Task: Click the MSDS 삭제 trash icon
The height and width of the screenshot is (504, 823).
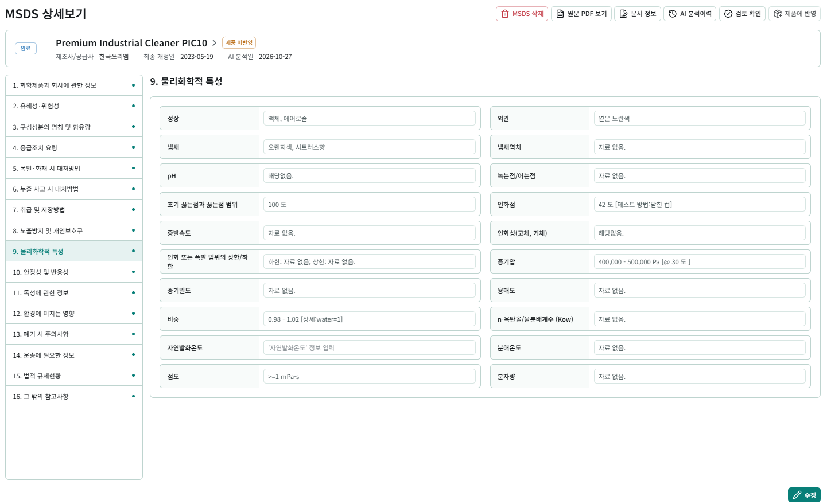Action: 505,14
